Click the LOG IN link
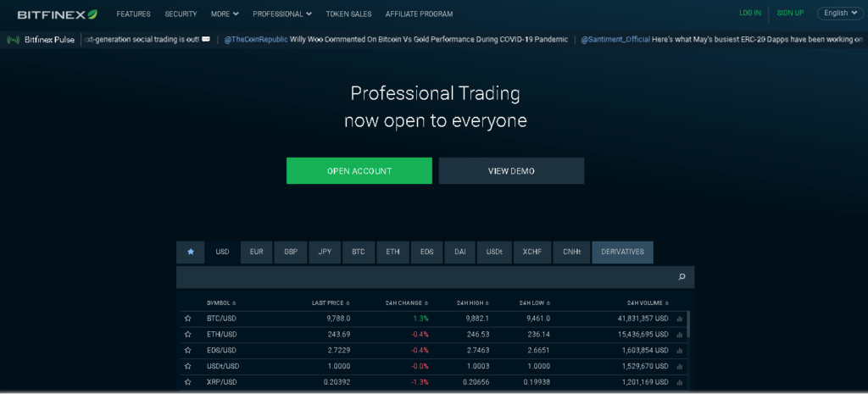The image size is (868, 394). pyautogui.click(x=750, y=13)
